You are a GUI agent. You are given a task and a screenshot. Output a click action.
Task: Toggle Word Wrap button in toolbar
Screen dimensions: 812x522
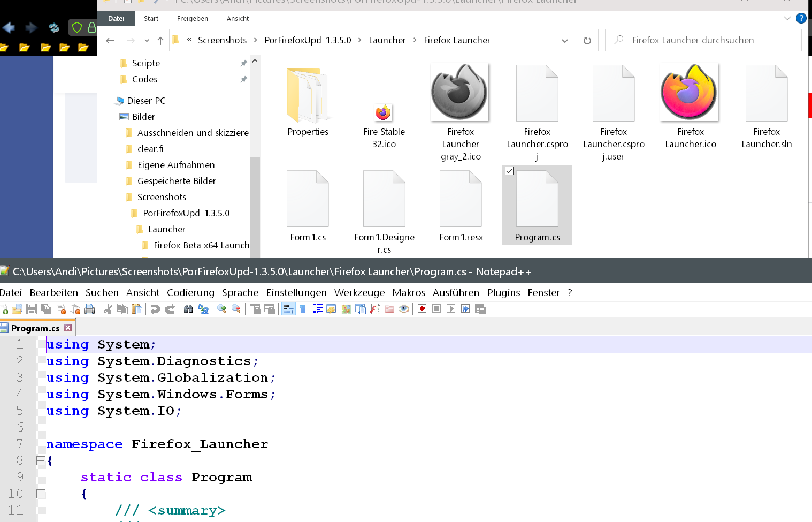tap(288, 309)
